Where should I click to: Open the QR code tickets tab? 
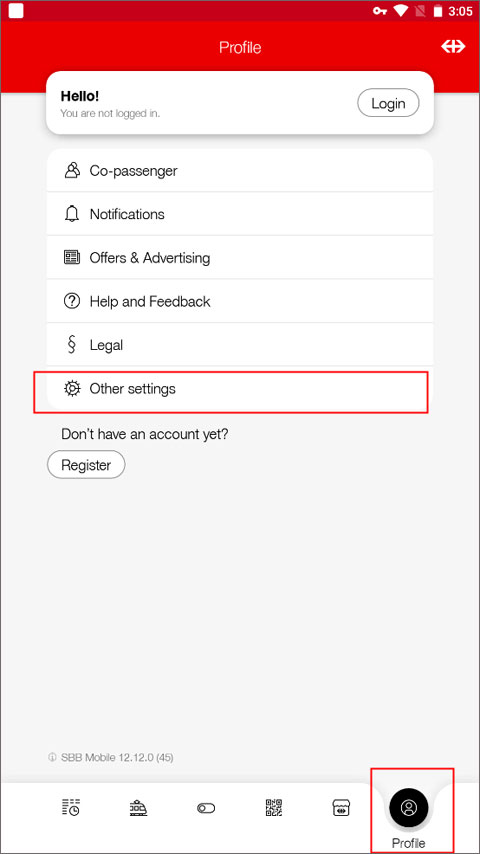274,808
